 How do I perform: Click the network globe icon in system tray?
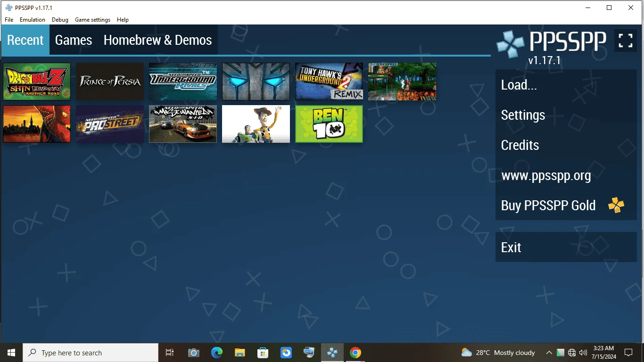(x=572, y=353)
